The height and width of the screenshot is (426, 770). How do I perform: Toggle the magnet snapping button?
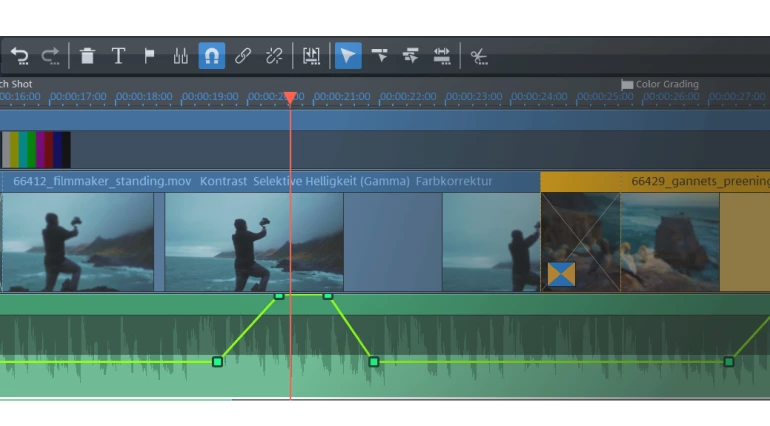[211, 56]
